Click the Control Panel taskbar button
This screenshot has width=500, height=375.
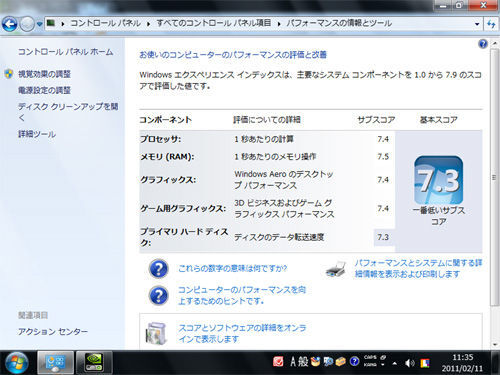tap(55, 363)
